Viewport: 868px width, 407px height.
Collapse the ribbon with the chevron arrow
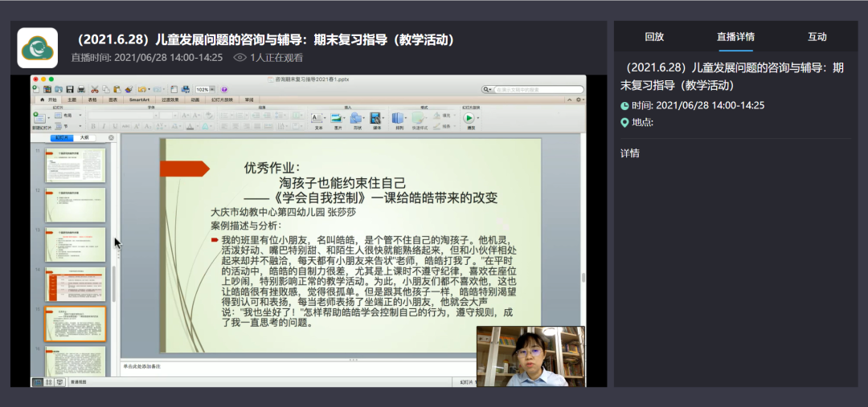(x=570, y=100)
